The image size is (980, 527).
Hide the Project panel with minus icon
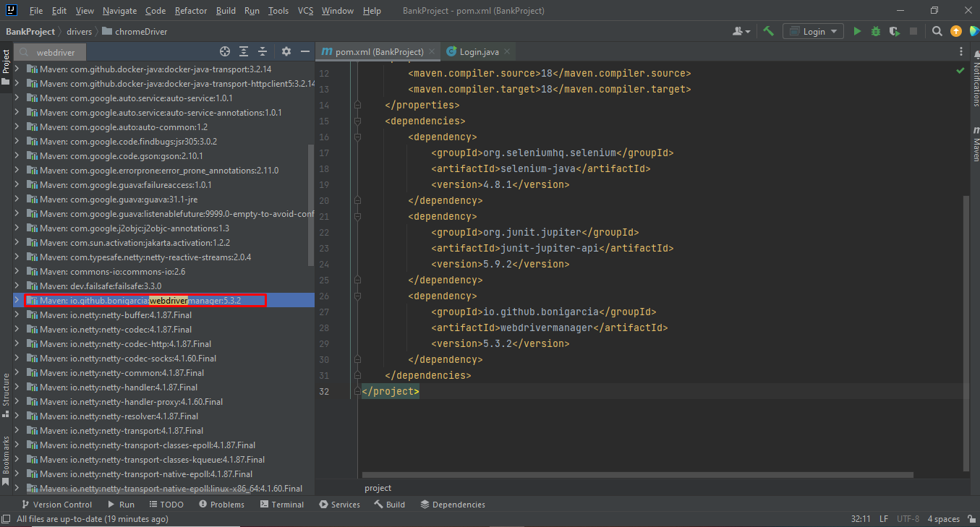click(x=305, y=51)
